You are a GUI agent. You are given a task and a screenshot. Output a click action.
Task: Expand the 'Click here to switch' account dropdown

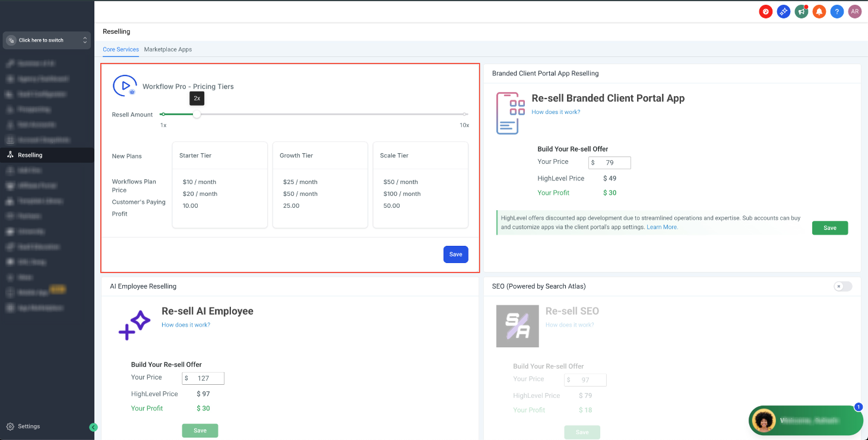point(47,40)
